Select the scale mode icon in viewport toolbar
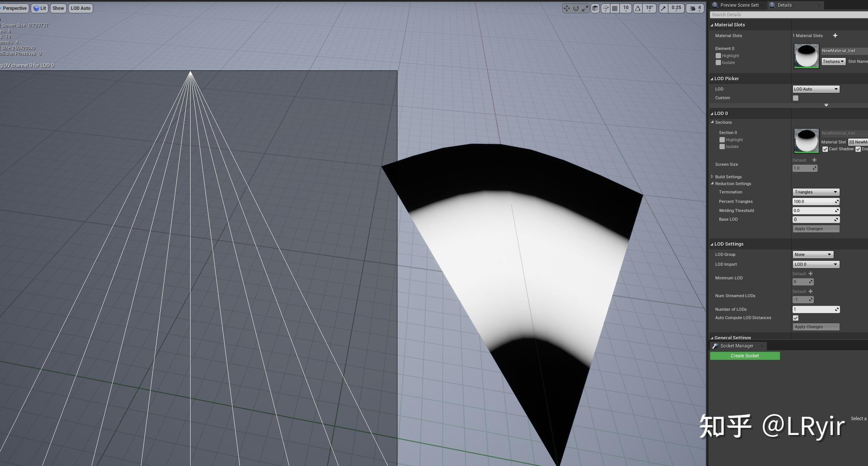The width and height of the screenshot is (868, 466). (x=585, y=8)
